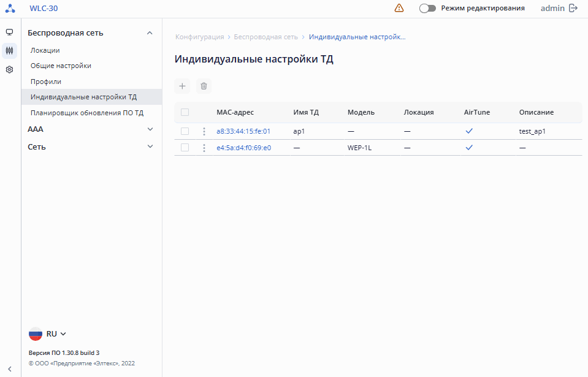Open the configuration sliders icon in left rail
The height and width of the screenshot is (377, 588).
[9, 51]
